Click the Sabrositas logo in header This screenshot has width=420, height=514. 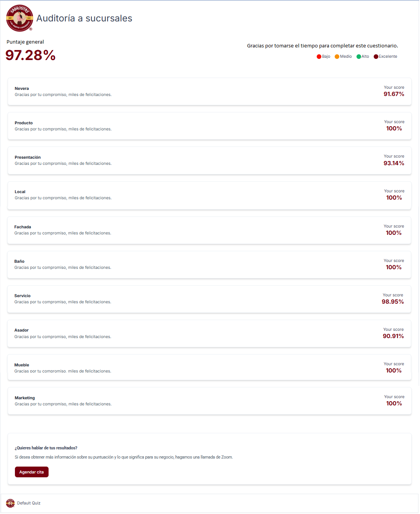click(20, 18)
